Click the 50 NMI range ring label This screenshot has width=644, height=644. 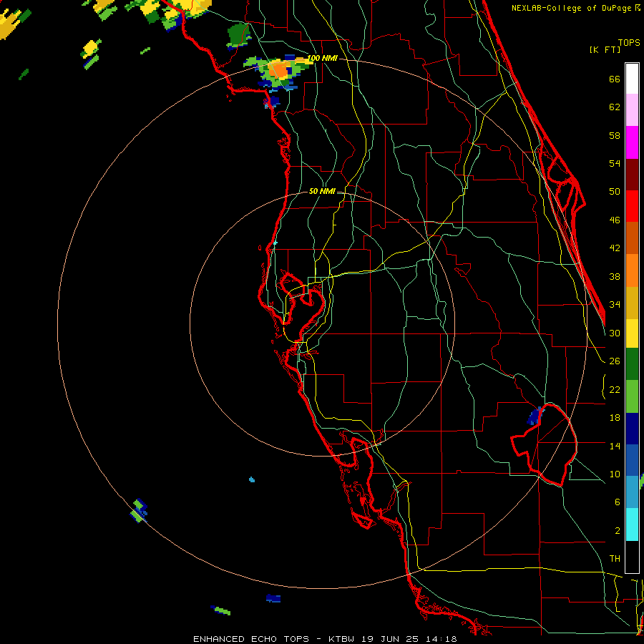[x=322, y=191]
